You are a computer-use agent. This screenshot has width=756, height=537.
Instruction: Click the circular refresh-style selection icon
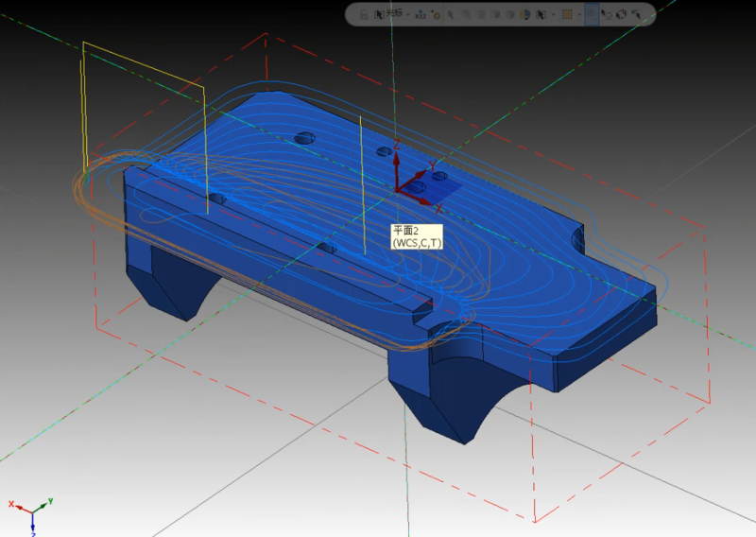(622, 14)
